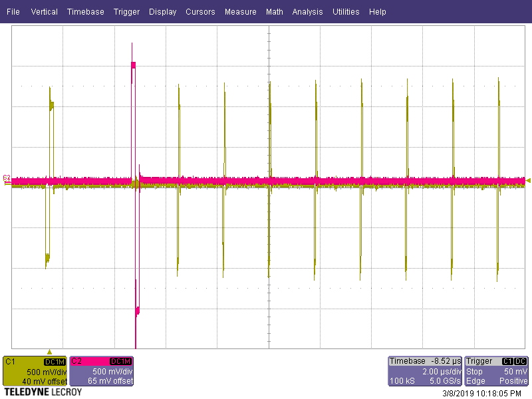The height and width of the screenshot is (399, 532).
Task: Open the Analysis menu
Action: point(307,11)
